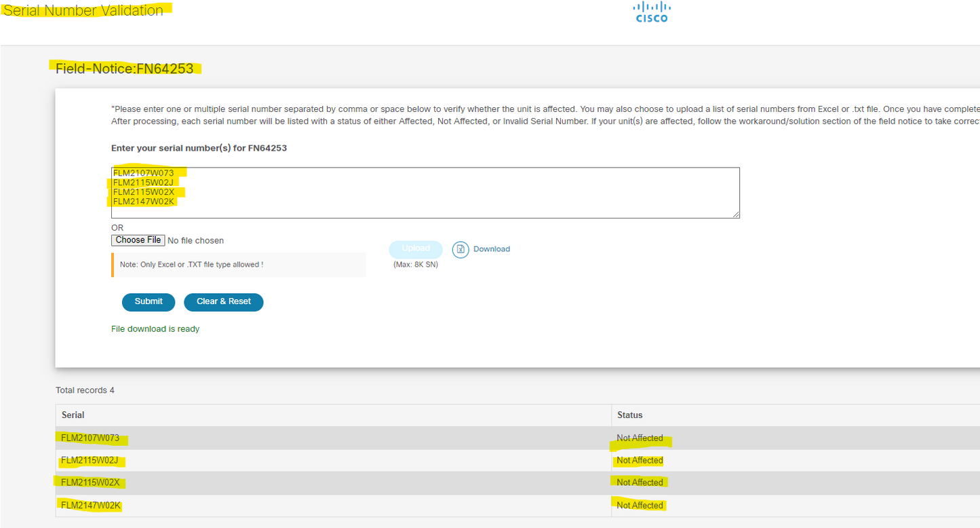The width and height of the screenshot is (980, 528).
Task: Select serial FLM2115W02X in the results table
Action: 90,483
